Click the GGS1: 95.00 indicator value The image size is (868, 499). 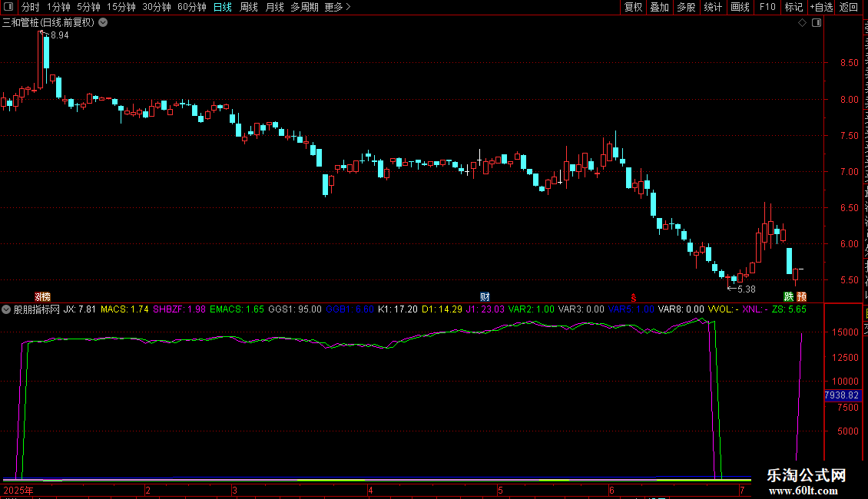pos(295,309)
